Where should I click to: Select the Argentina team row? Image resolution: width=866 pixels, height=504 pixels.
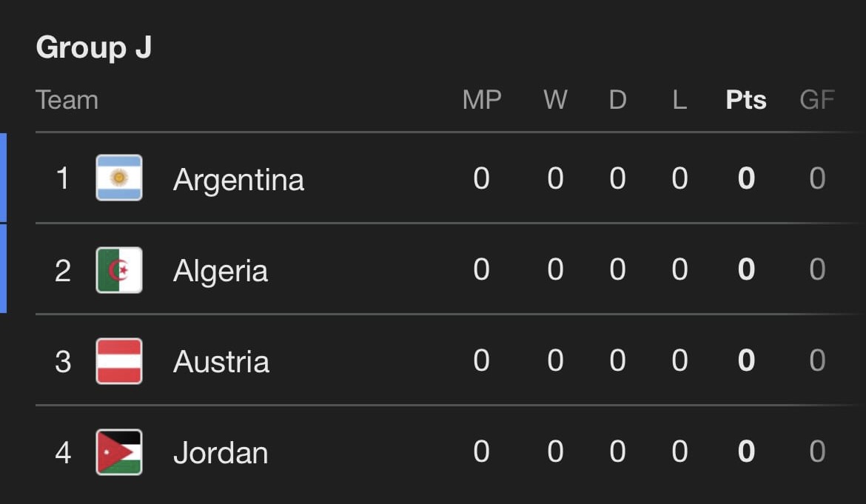pos(433,178)
